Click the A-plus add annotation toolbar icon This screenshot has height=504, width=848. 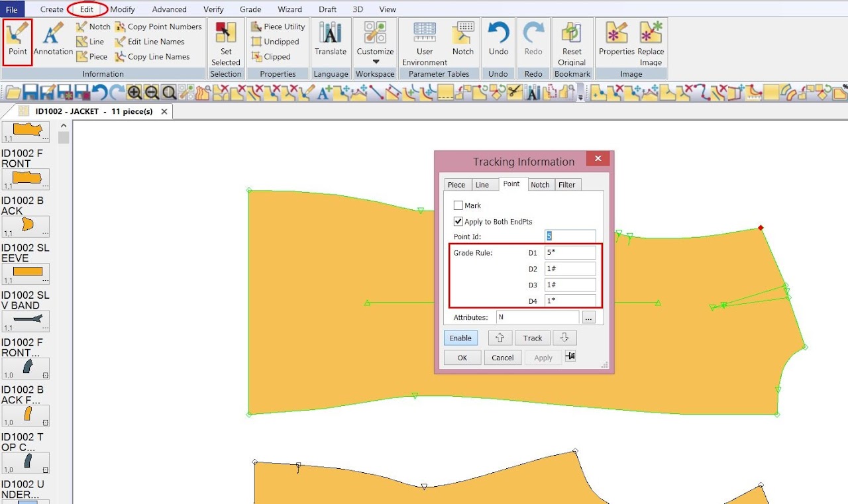point(324,93)
